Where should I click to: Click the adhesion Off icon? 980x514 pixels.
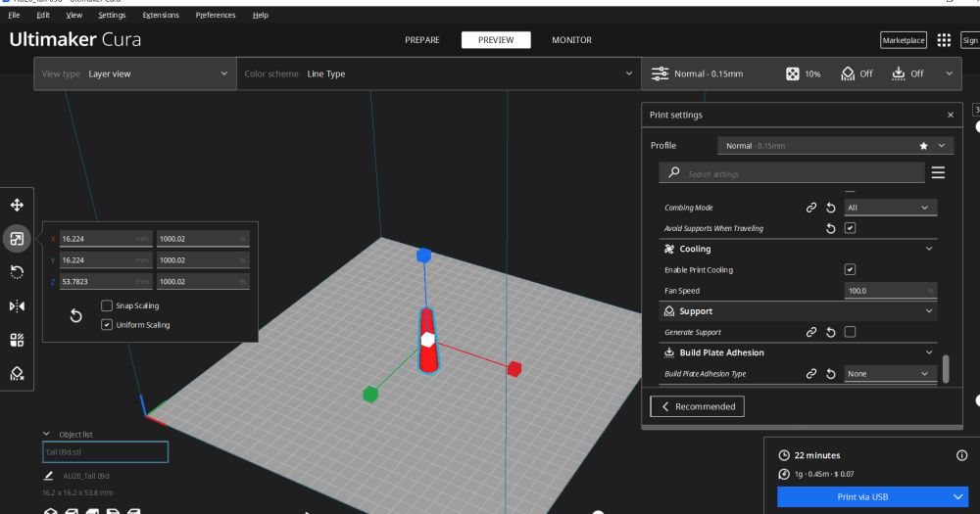click(898, 73)
